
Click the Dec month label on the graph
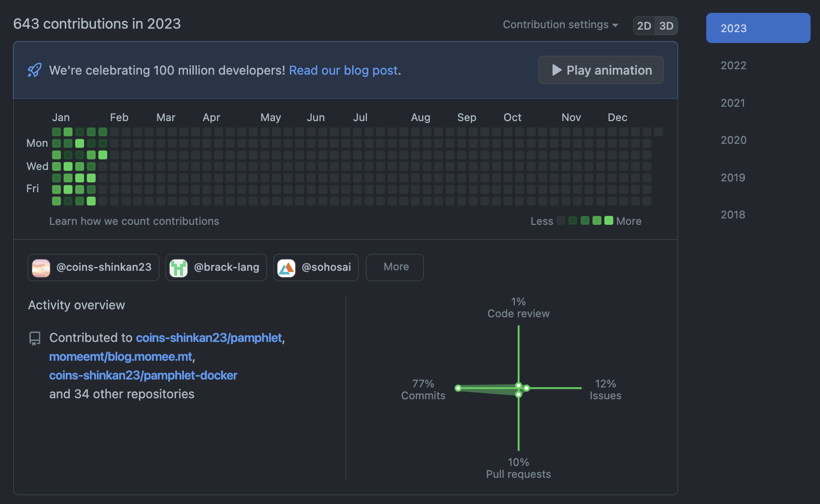[617, 117]
